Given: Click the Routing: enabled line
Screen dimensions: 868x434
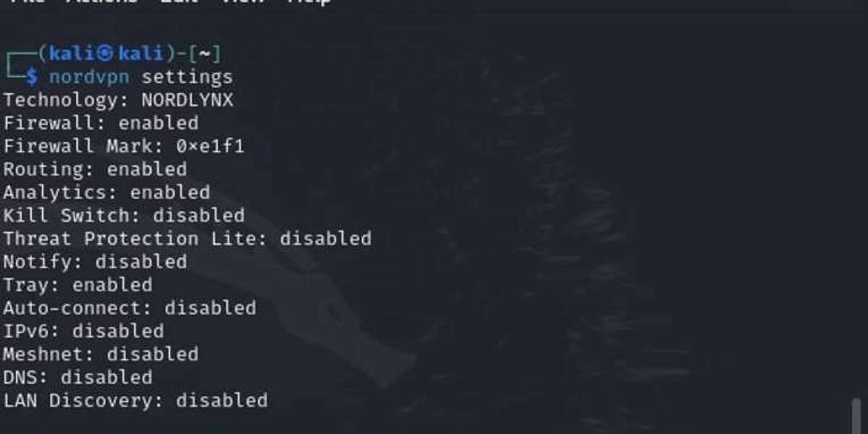Looking at the screenshot, I should tap(95, 169).
